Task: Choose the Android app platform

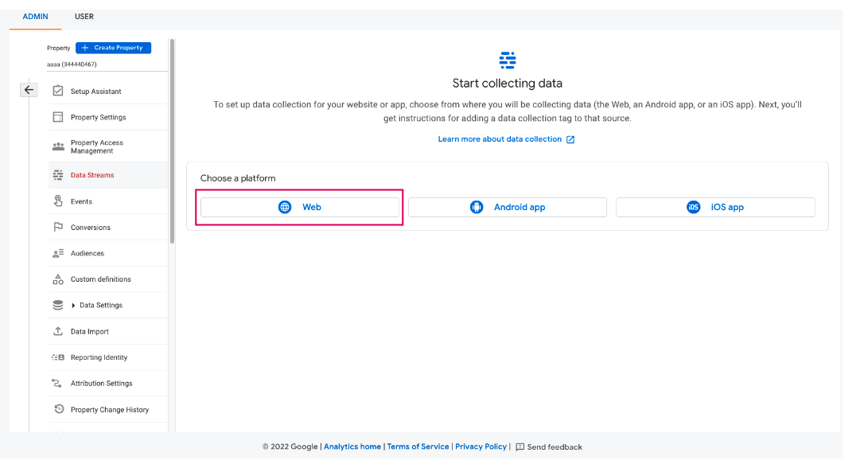Action: pyautogui.click(x=508, y=207)
